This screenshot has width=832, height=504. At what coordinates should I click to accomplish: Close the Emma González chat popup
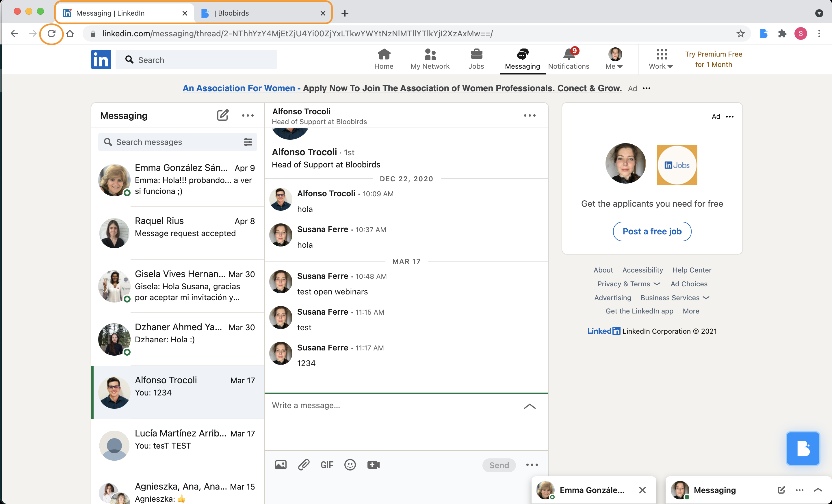pos(642,490)
